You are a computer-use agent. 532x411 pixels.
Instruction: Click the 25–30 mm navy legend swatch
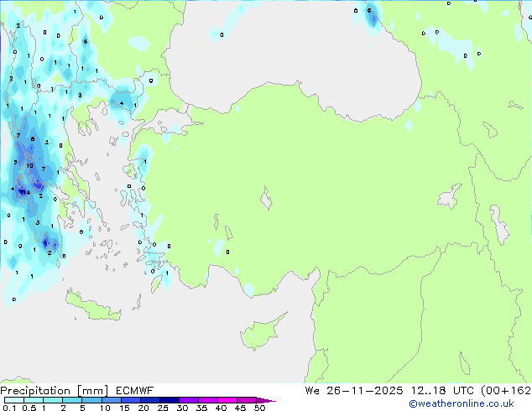[x=169, y=400]
